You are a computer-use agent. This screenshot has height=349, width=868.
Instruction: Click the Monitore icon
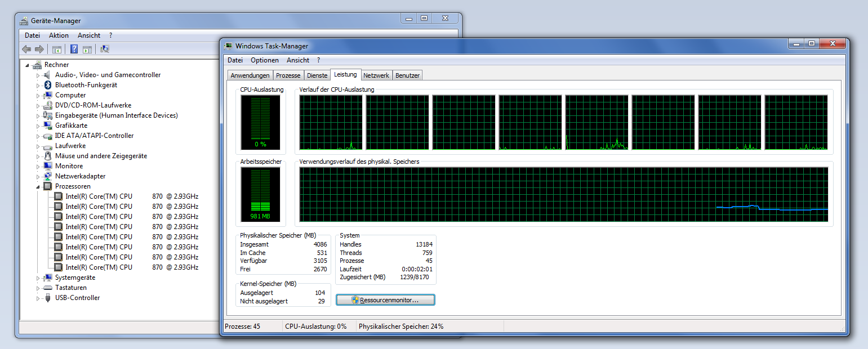pos(48,166)
